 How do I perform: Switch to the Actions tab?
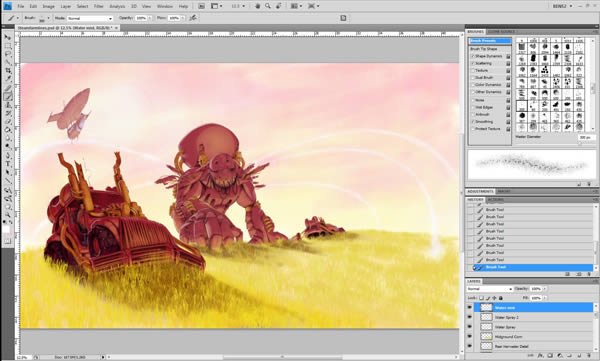point(495,200)
